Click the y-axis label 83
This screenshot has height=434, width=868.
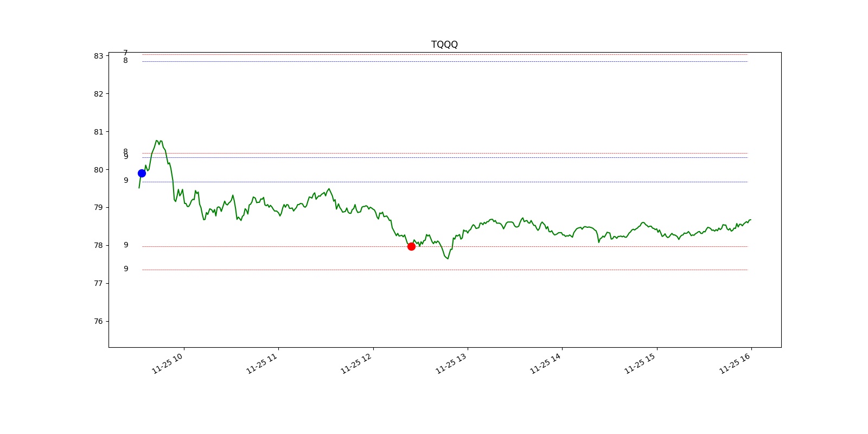[98, 56]
